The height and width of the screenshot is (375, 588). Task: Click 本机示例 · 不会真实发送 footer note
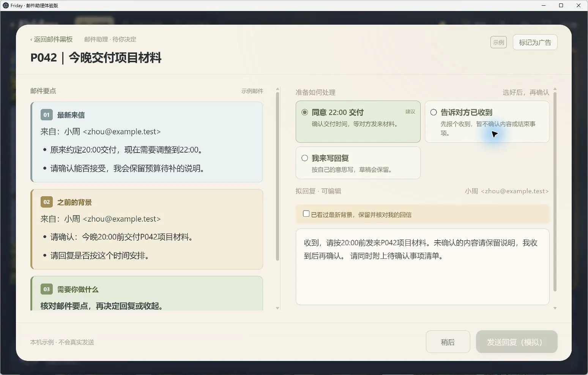62,342
